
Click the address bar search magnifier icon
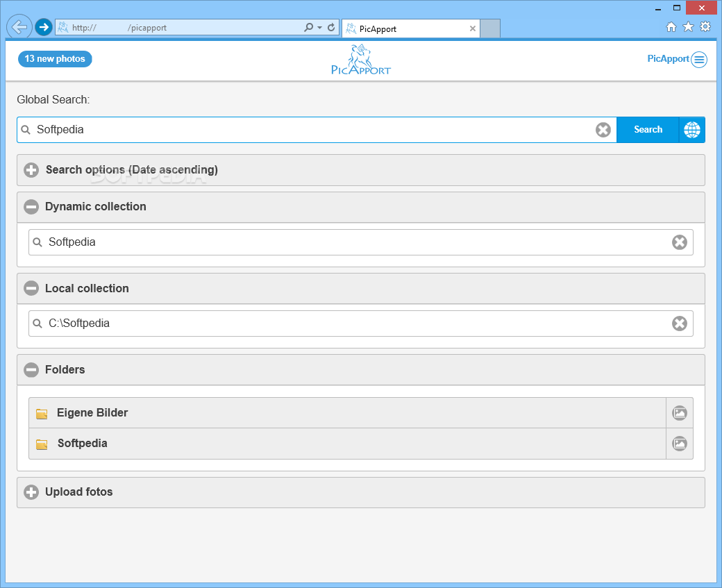click(x=308, y=28)
